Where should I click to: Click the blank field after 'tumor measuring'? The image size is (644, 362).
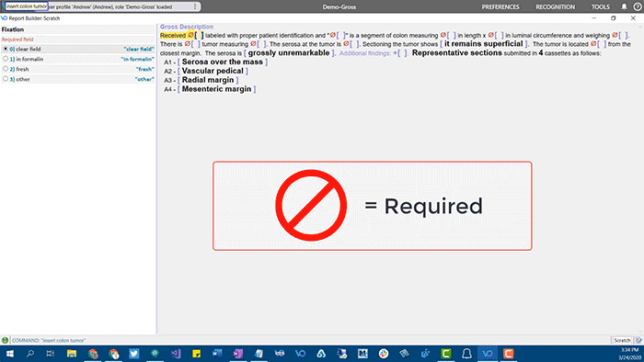261,44
